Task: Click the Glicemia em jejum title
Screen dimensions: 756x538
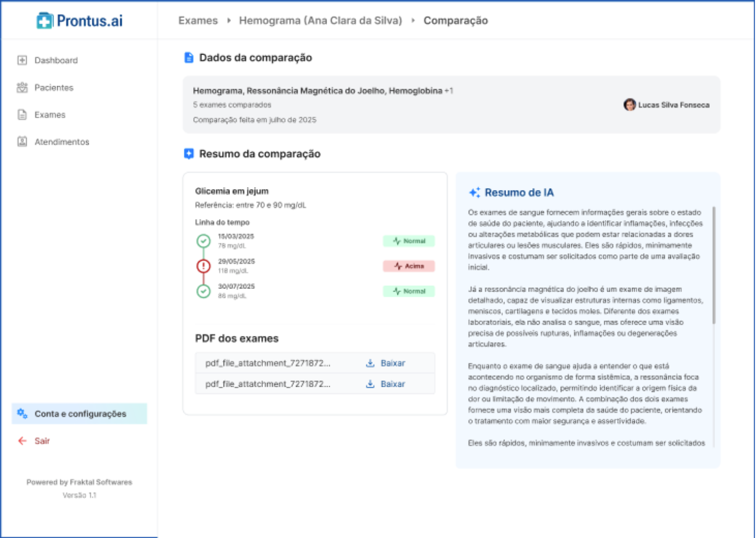Action: (x=232, y=191)
